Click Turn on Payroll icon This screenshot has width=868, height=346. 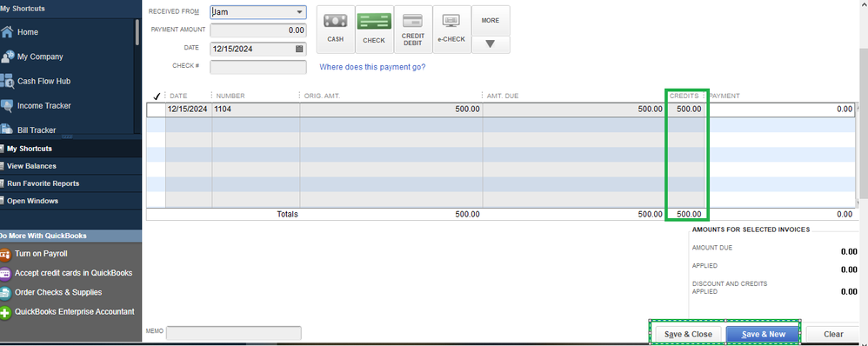(x=5, y=254)
